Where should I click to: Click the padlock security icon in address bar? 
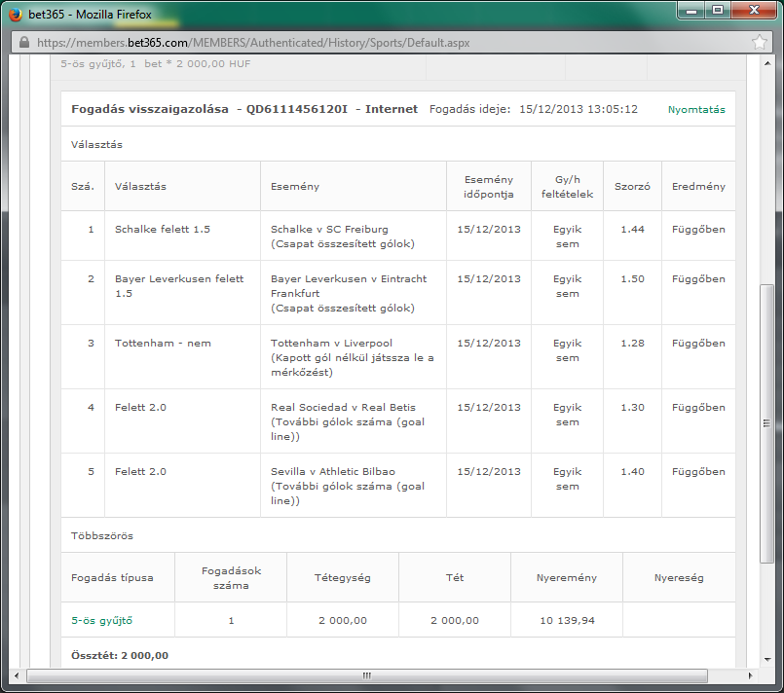(24, 43)
